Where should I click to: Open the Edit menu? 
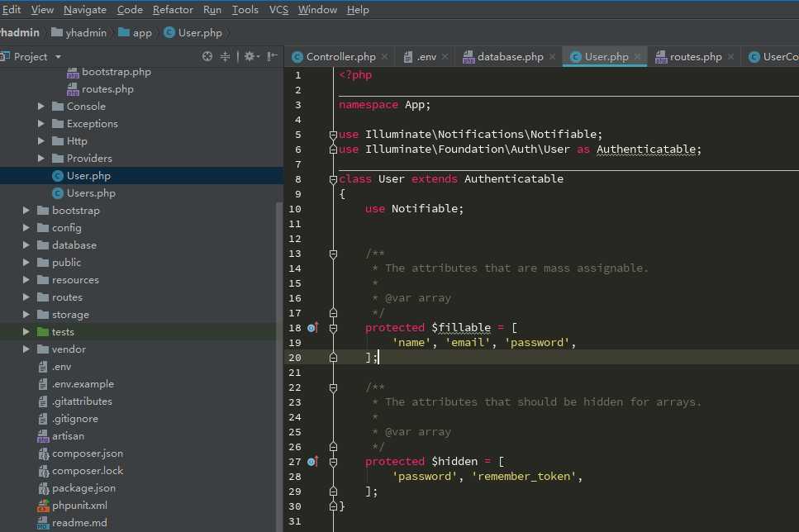tap(11, 10)
